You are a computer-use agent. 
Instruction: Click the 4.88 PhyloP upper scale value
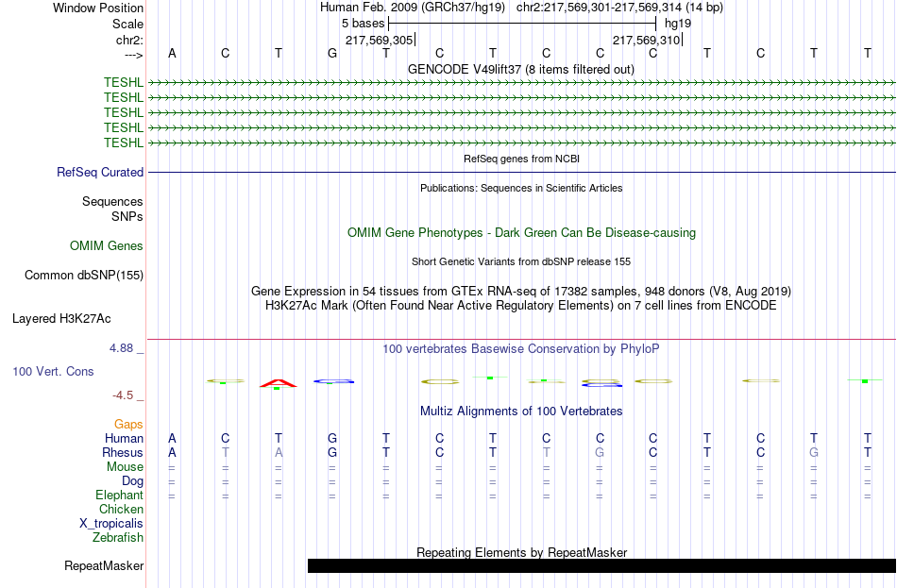[x=121, y=347]
